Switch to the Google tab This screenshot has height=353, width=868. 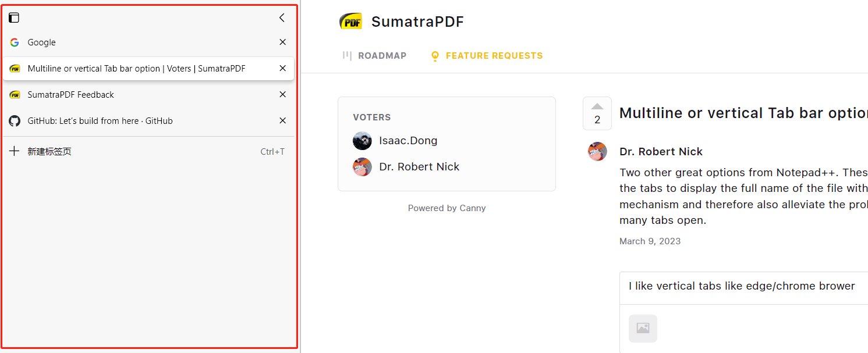(148, 42)
